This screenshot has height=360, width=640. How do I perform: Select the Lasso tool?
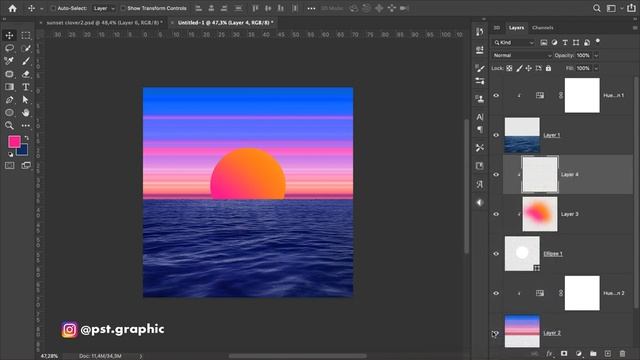tap(9, 48)
